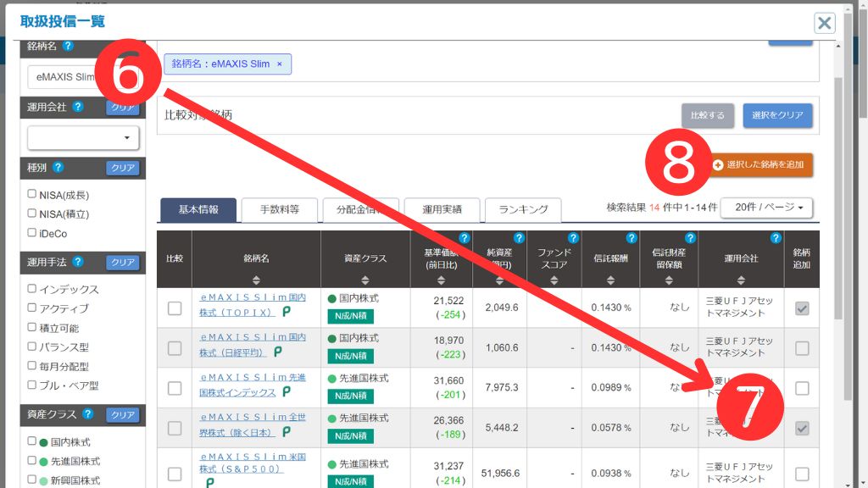Check the アクティブ filter
Viewport: 868px width, 488px height.
(32, 308)
